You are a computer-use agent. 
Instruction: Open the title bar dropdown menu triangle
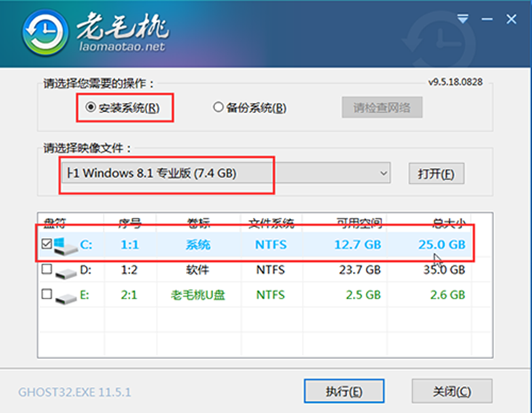(463, 18)
